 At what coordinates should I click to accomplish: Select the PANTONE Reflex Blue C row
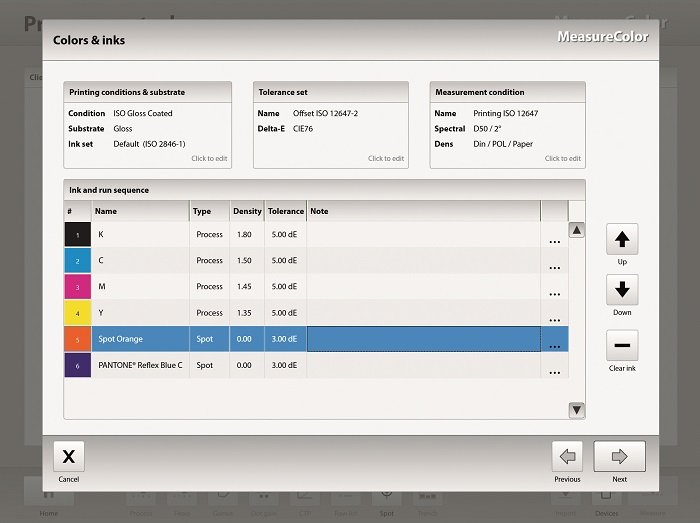(x=317, y=365)
